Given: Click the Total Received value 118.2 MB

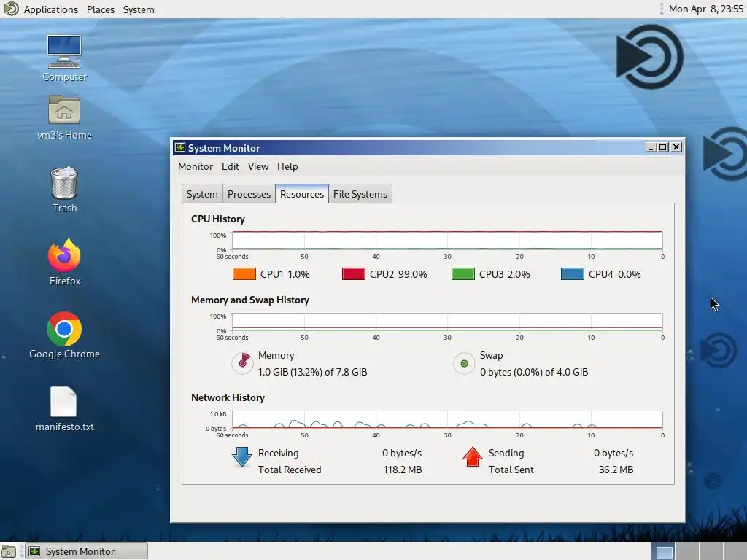Looking at the screenshot, I should coord(403,470).
